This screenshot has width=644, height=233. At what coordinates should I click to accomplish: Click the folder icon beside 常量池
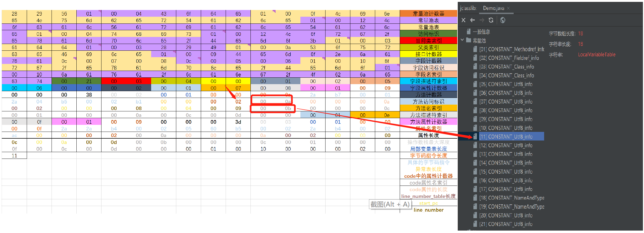click(x=469, y=40)
